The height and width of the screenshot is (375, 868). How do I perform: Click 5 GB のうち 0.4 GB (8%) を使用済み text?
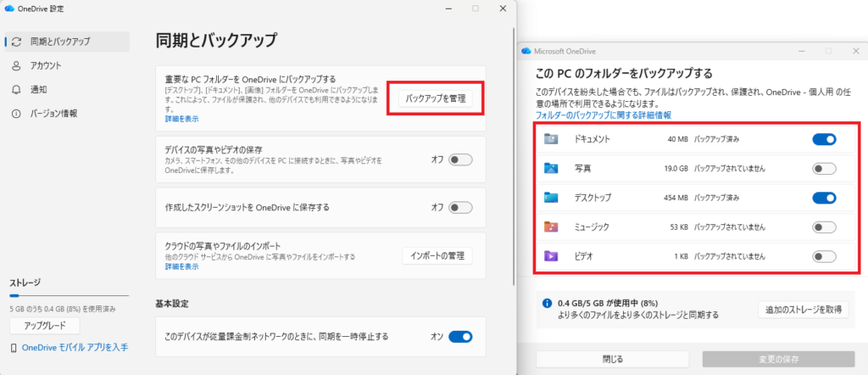63,309
